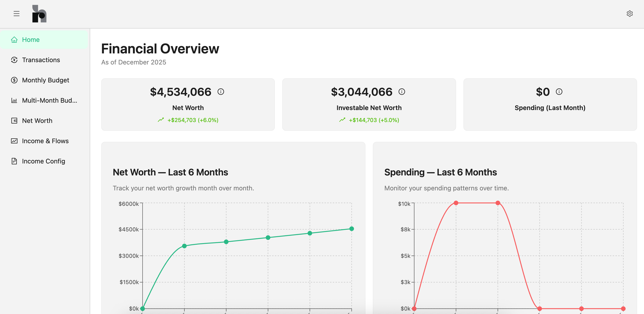Click the Multi-Month Budget bar chart icon

tap(14, 100)
